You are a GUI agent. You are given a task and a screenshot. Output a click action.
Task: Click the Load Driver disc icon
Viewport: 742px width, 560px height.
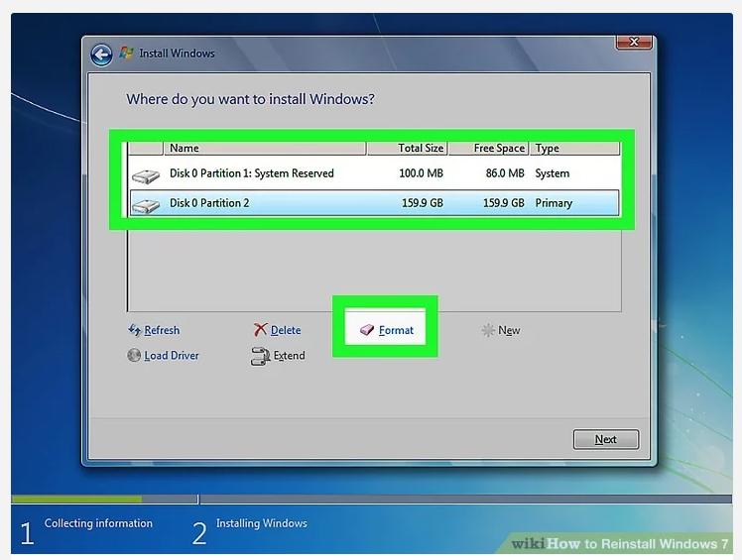134,356
